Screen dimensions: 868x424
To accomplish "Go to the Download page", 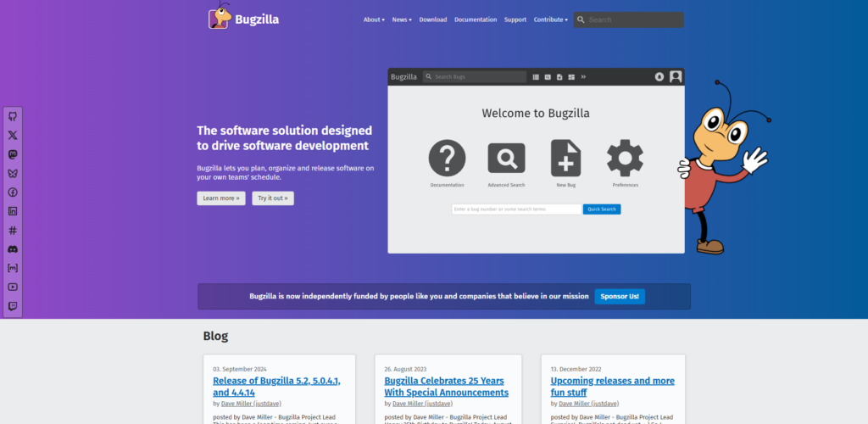I will pyautogui.click(x=432, y=20).
